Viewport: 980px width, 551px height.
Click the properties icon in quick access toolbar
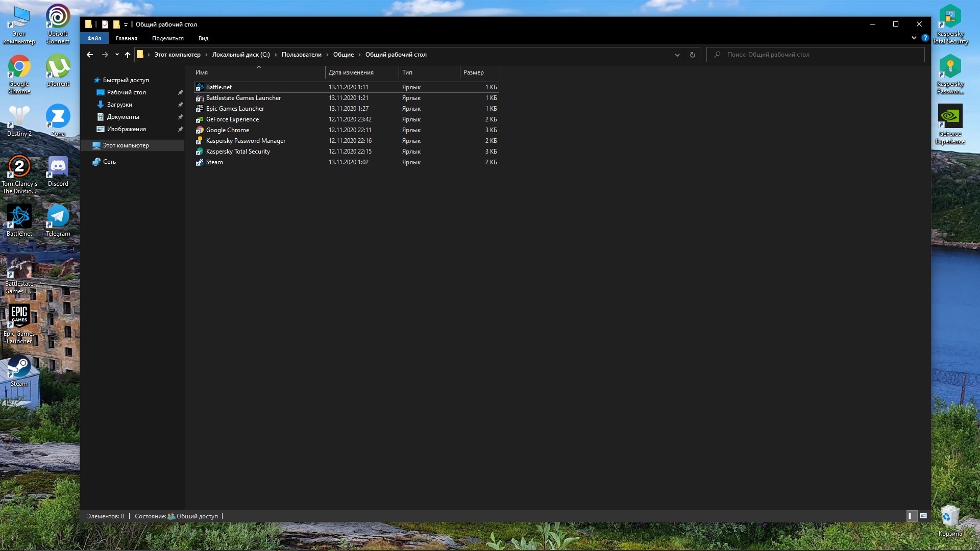pos(105,24)
